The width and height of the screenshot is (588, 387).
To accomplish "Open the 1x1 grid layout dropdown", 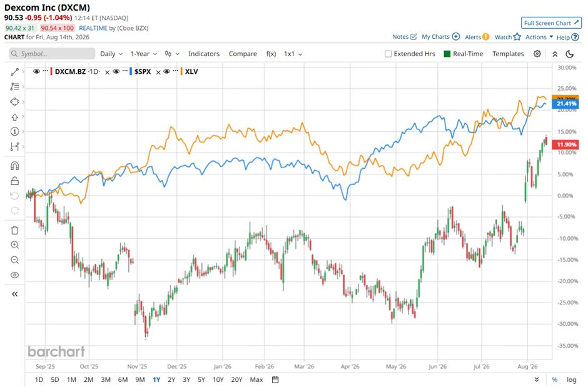I will point(293,54).
